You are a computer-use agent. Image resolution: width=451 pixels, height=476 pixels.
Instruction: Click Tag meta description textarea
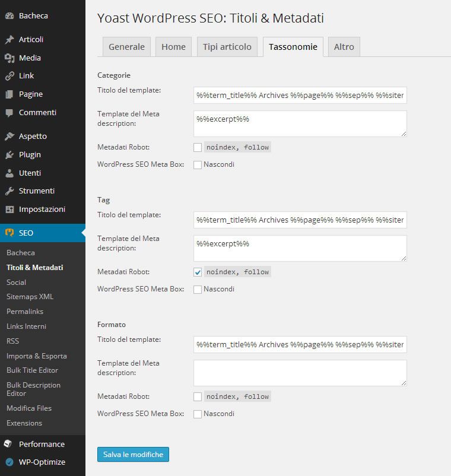tap(300, 248)
